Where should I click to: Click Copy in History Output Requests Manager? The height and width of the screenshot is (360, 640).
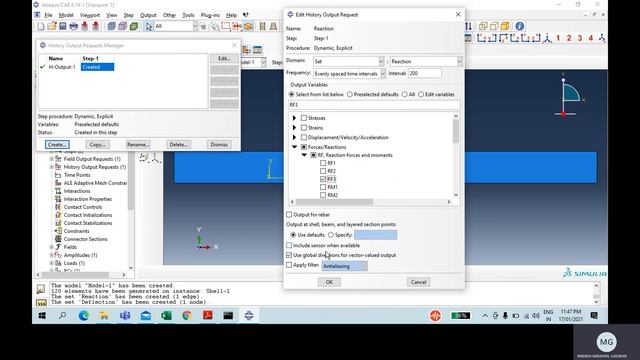click(98, 144)
